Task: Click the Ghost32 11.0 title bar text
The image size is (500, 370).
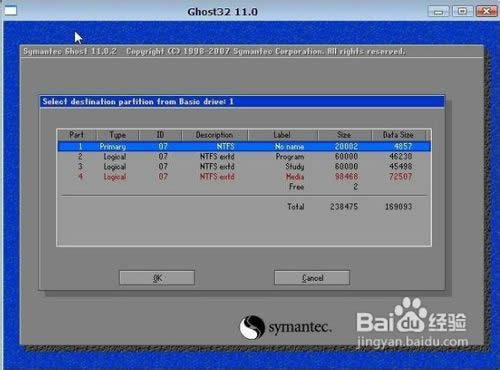Action: [x=222, y=12]
